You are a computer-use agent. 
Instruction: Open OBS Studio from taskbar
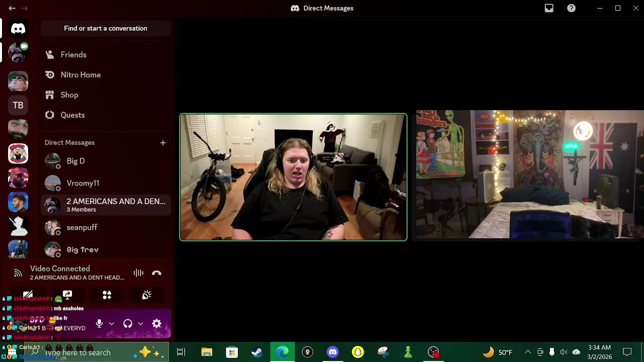click(433, 352)
